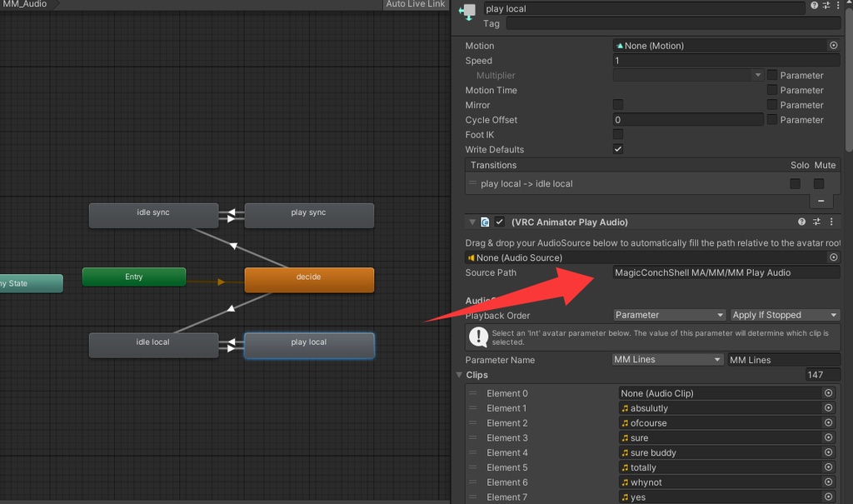Viewport: 853px width, 504px height.
Task: Toggle Multiplier Parameter checkbox
Action: point(771,75)
